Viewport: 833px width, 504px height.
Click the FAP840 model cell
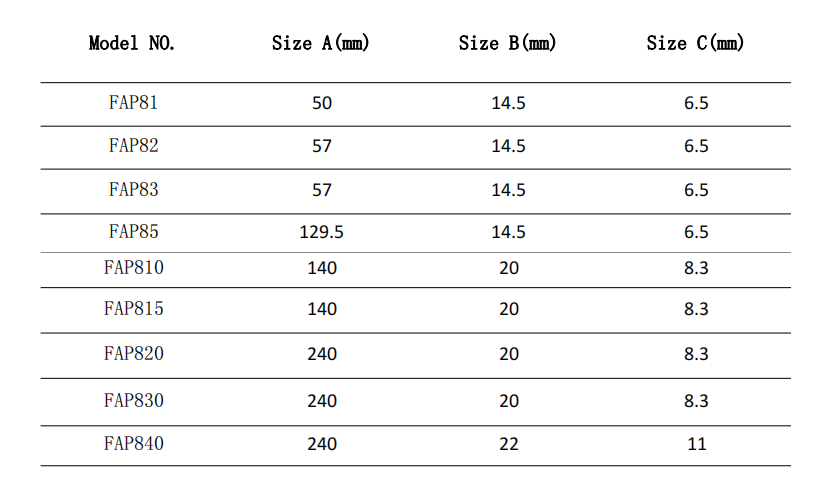[134, 443]
